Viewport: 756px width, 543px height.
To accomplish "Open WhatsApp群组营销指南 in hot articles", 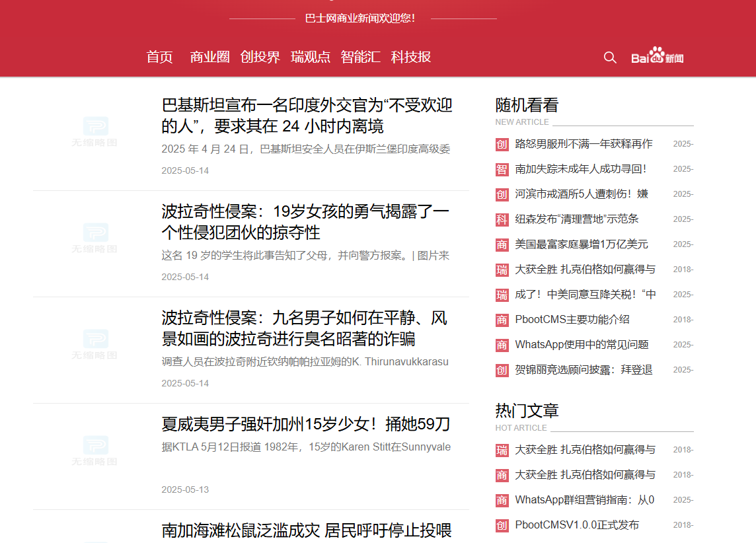I will pos(584,500).
